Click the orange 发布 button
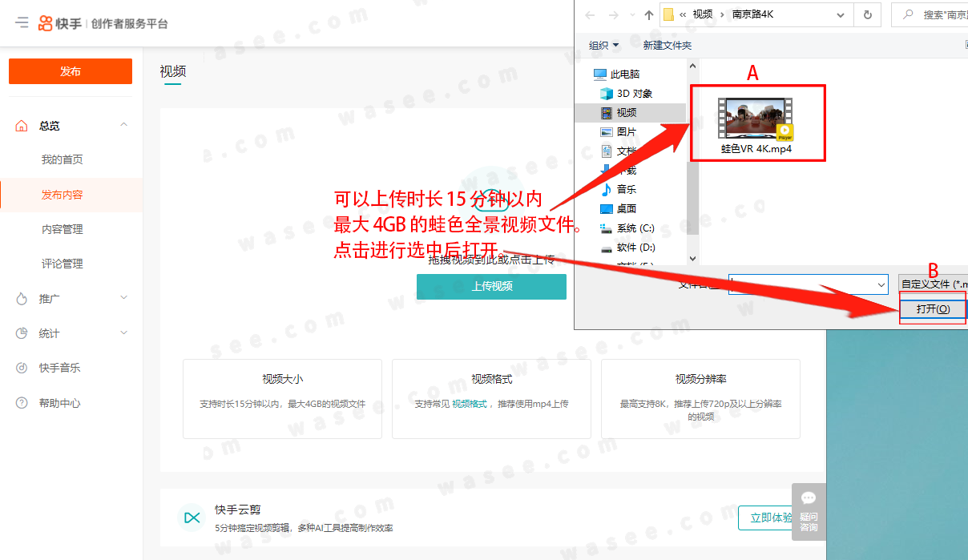Viewport: 968px width, 560px height. (x=71, y=71)
